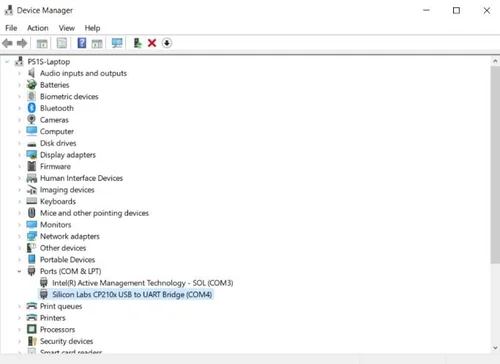Click the Batteries category icon

(32, 85)
